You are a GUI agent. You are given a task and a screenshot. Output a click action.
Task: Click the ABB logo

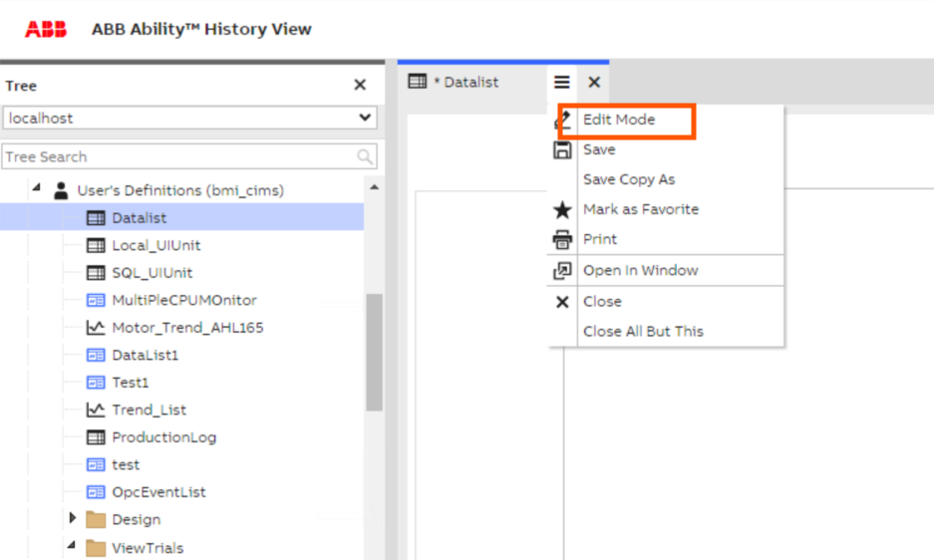click(x=45, y=29)
